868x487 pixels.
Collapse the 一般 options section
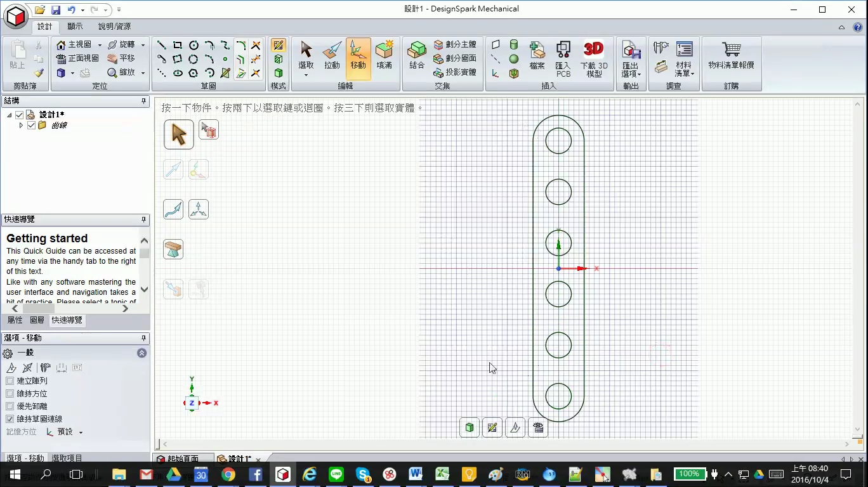pos(142,353)
